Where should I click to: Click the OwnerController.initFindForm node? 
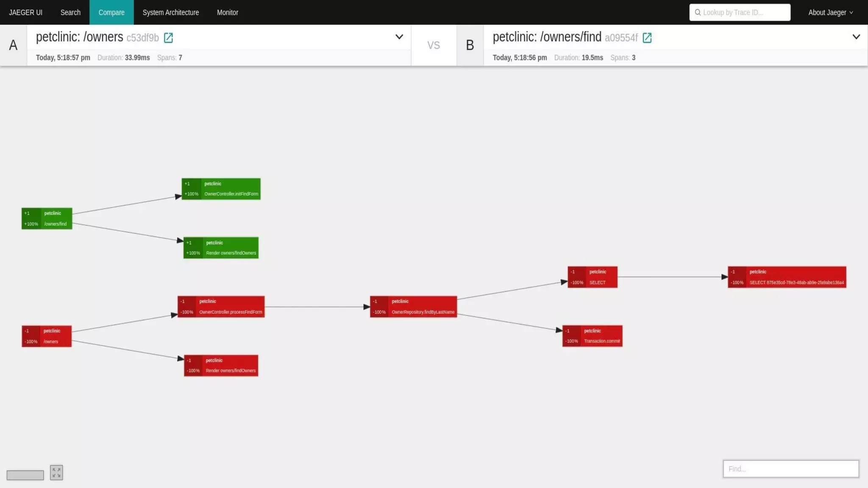(x=221, y=189)
